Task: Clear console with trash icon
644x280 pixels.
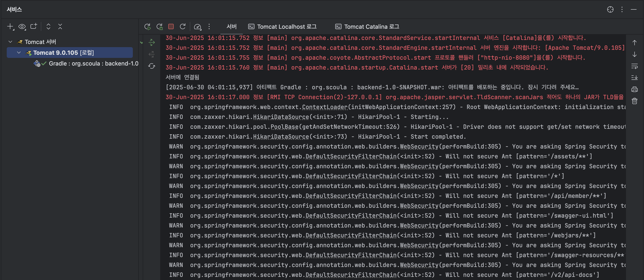Action: 635,101
